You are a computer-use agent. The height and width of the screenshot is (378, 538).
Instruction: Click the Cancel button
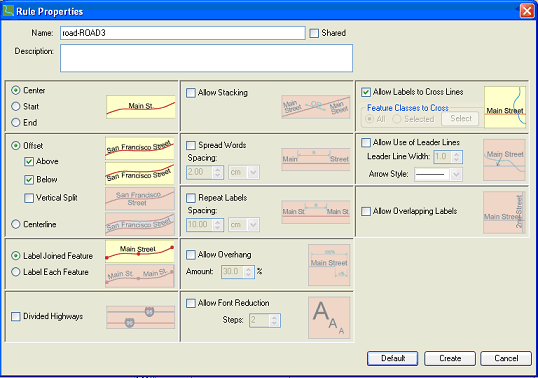506,358
